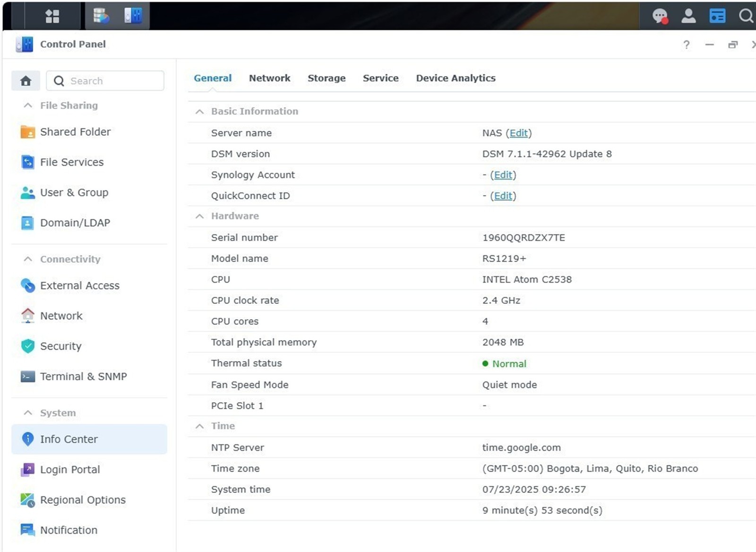Switch to the Storage tab
The width and height of the screenshot is (756, 552).
326,78
